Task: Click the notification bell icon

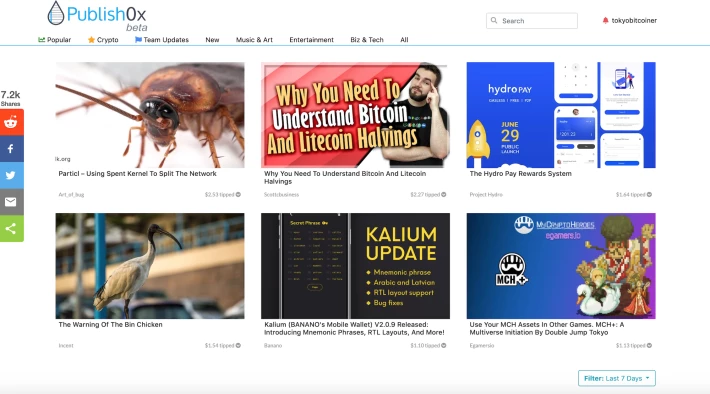Action: (605, 20)
